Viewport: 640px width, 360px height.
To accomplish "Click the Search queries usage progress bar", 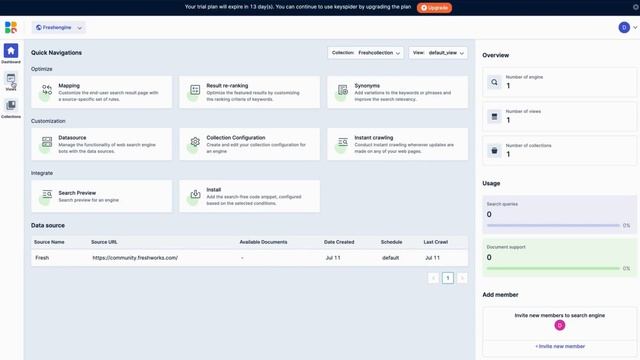I will pyautogui.click(x=553, y=225).
